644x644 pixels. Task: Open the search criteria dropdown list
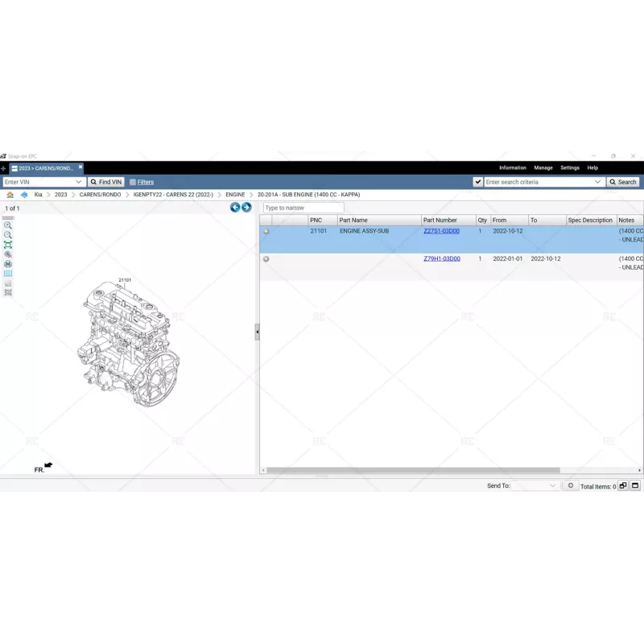[x=597, y=183]
